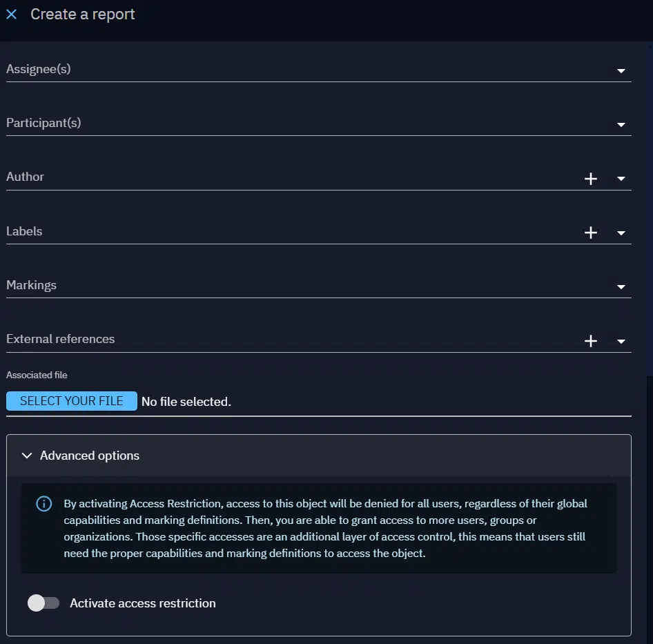Open the Author dropdown arrow
Image resolution: width=653 pixels, height=644 pixels.
point(621,179)
